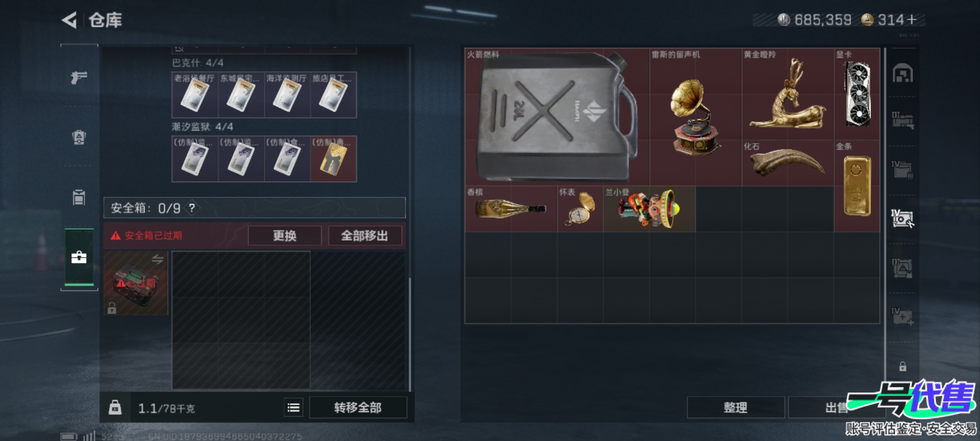
Task: Click the 整理 sort button
Action: click(x=735, y=408)
